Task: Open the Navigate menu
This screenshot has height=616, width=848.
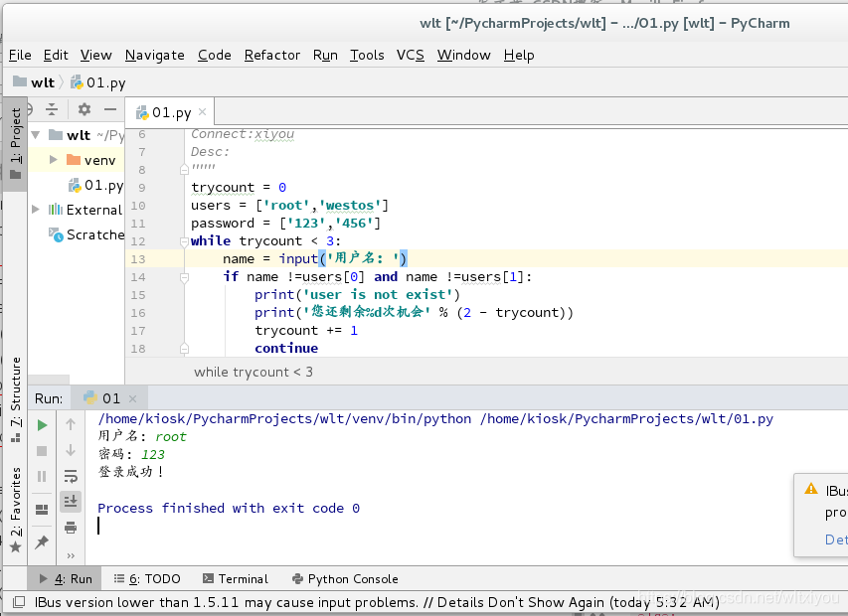Action: [155, 55]
